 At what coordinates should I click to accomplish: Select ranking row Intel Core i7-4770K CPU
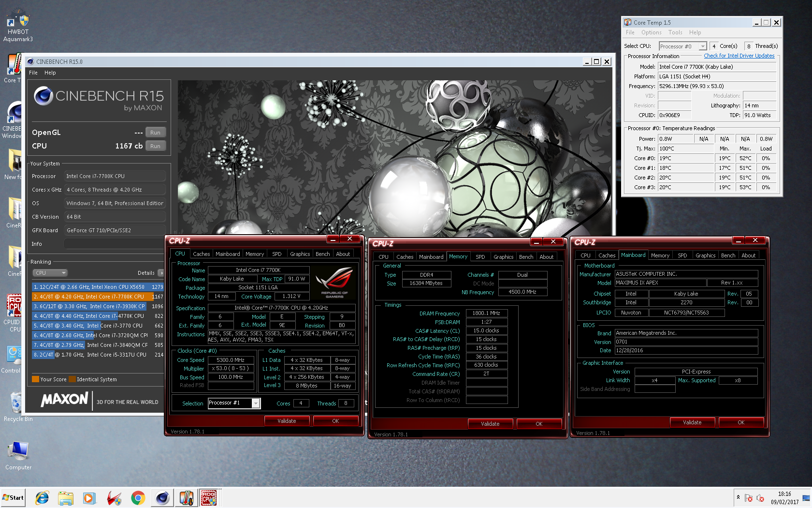[x=98, y=316]
